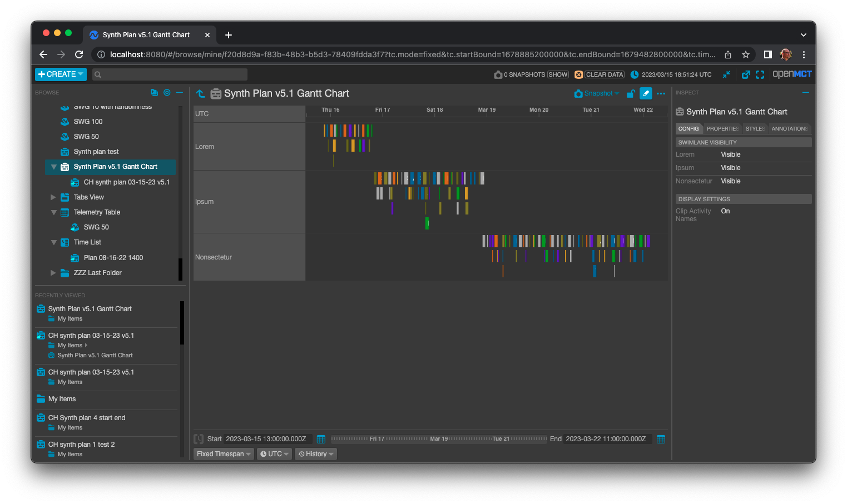Expand the ZZZ Last Folder node
The height and width of the screenshot is (504, 847).
tap(53, 273)
